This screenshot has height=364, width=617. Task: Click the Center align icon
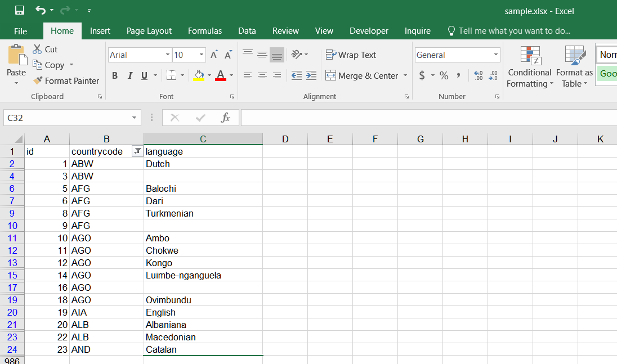(x=262, y=75)
